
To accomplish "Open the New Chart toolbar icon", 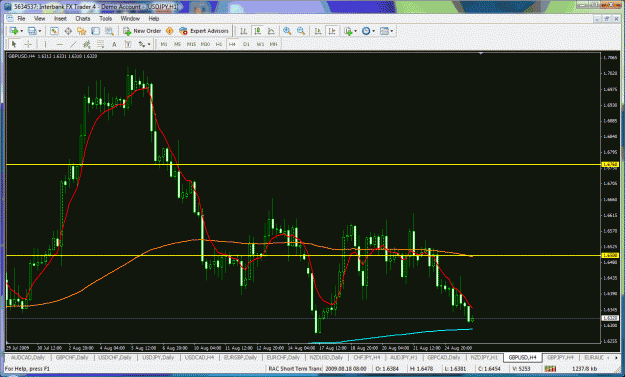I will coord(14,31).
